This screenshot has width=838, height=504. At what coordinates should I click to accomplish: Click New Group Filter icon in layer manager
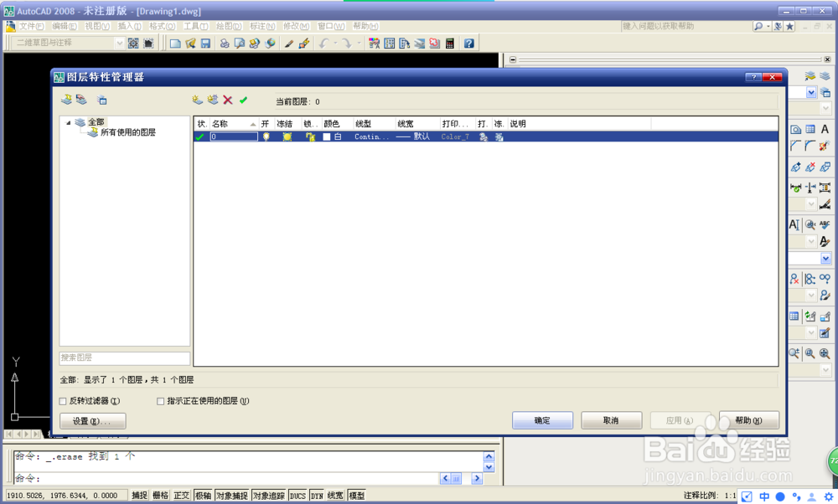click(81, 100)
